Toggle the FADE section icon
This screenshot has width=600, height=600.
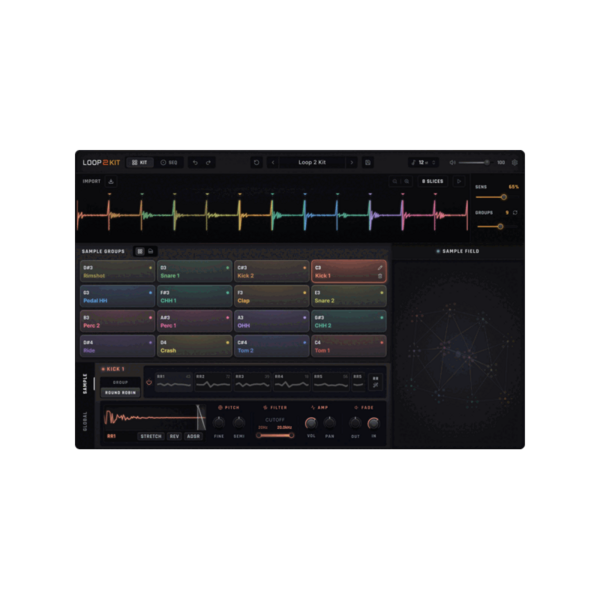[356, 408]
